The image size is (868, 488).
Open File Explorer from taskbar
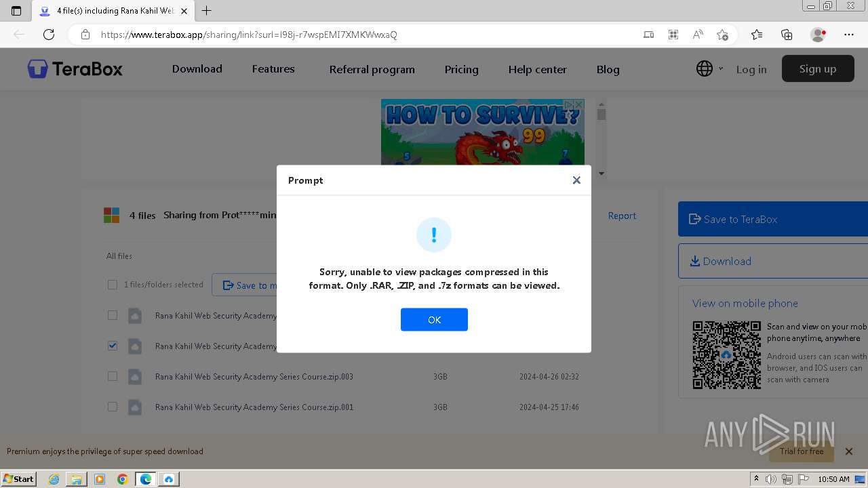tap(77, 479)
